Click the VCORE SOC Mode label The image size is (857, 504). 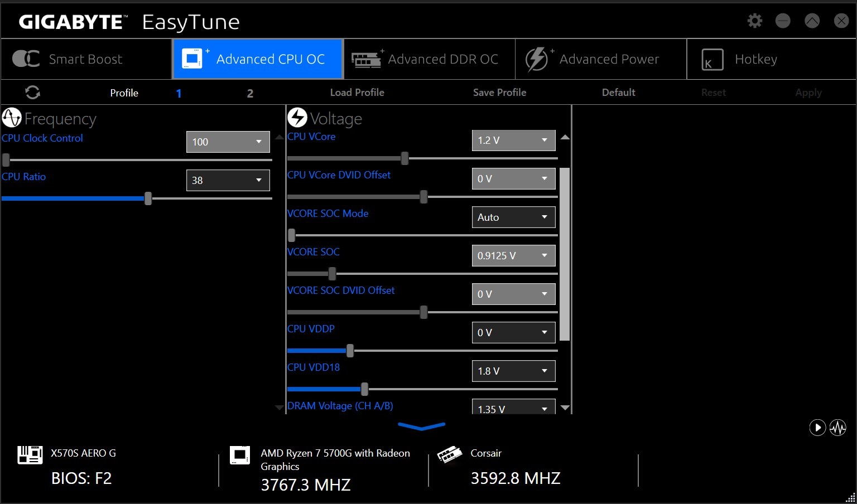click(x=328, y=214)
